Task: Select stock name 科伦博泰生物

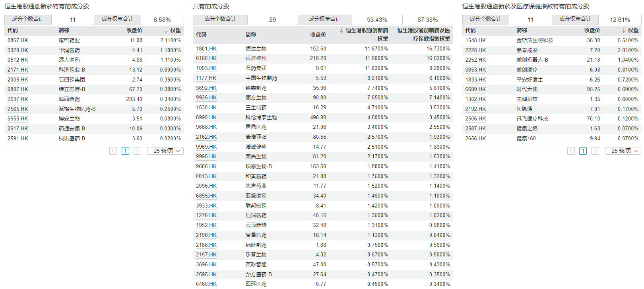Action: [262, 118]
